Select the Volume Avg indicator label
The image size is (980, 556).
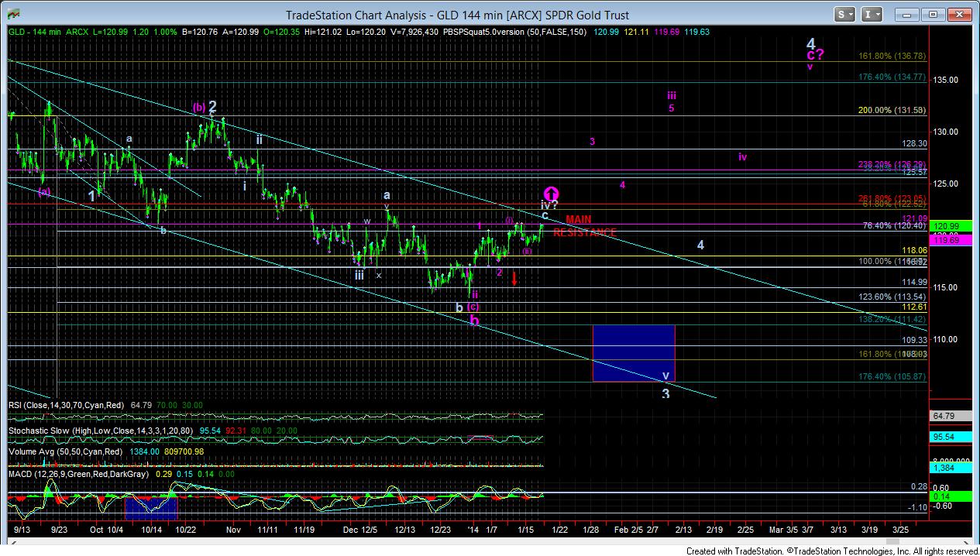65,451
